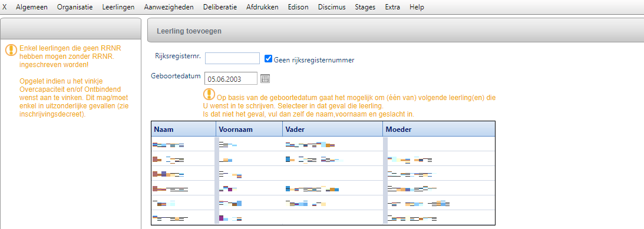Viewport: 644px width, 229px height.
Task: Open the Aanwezigheden menu
Action: tap(169, 7)
